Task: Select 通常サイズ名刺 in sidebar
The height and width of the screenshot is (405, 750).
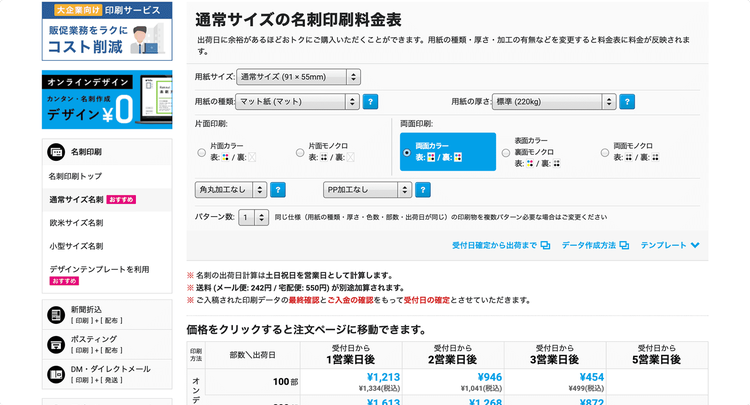Action: pyautogui.click(x=76, y=200)
